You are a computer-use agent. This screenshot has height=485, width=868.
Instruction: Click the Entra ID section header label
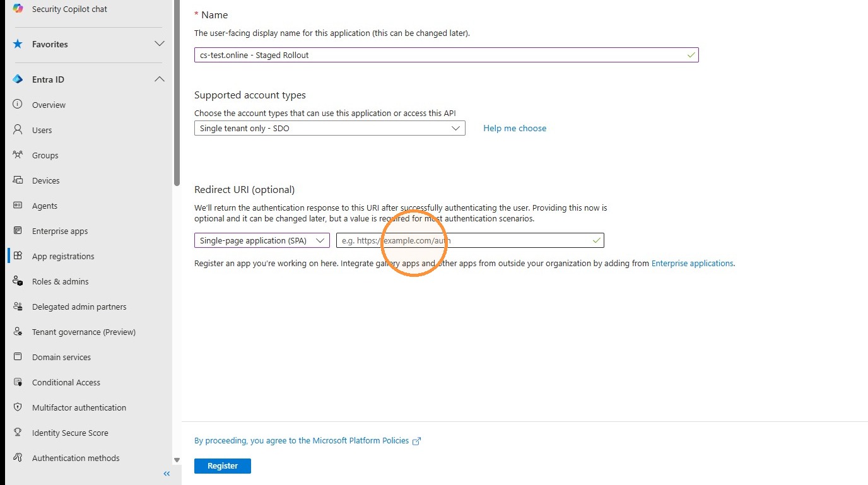tap(48, 79)
